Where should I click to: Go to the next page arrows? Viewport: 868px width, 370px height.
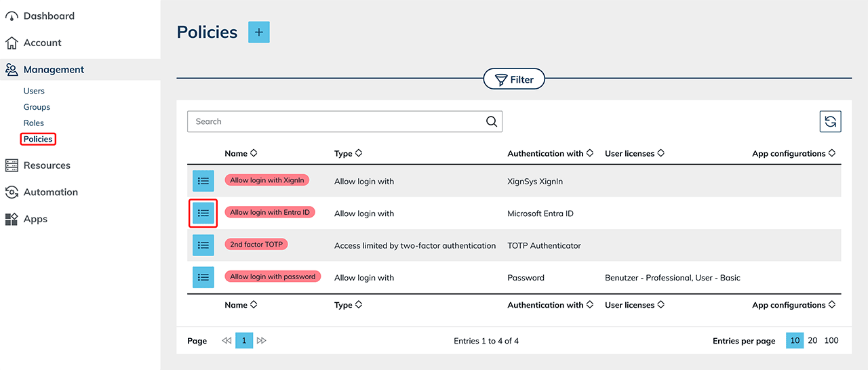tap(262, 341)
